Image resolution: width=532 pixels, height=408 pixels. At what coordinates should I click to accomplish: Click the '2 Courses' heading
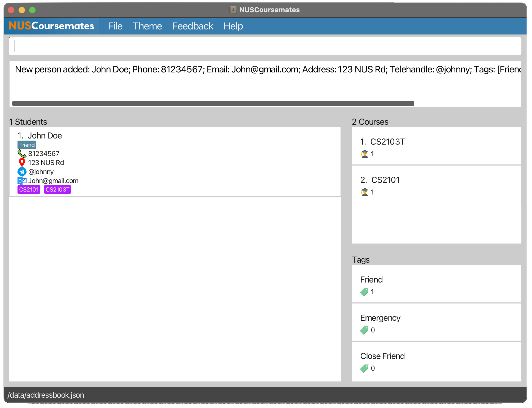[x=370, y=122]
